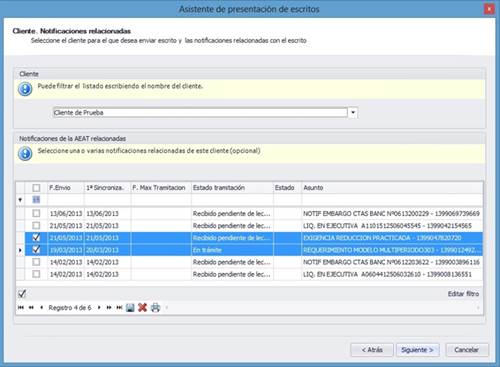Click filter row icon under checkbox header
This screenshot has width=500, height=367.
(36, 200)
